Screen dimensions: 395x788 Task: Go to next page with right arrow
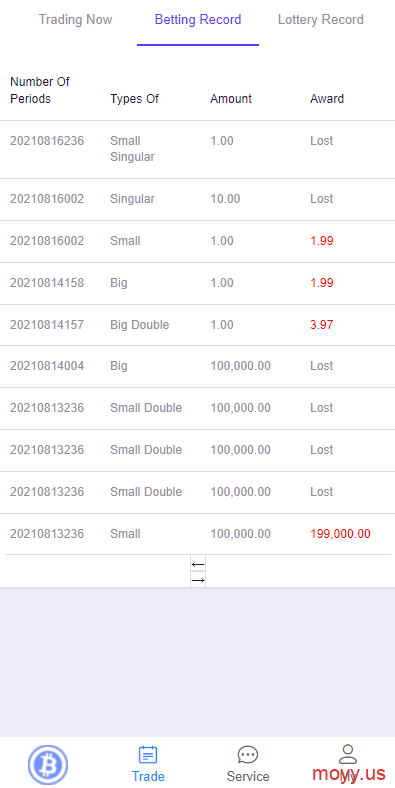coord(198,579)
